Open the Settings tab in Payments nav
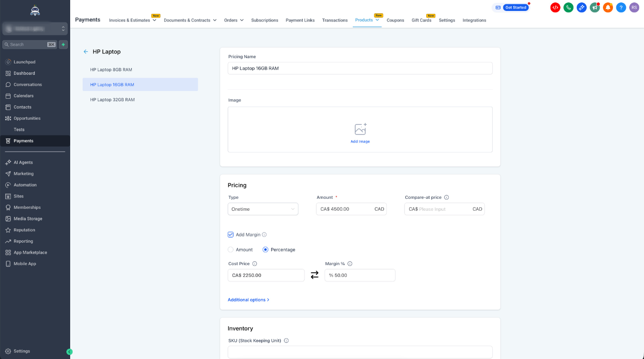The image size is (644, 359). click(447, 21)
